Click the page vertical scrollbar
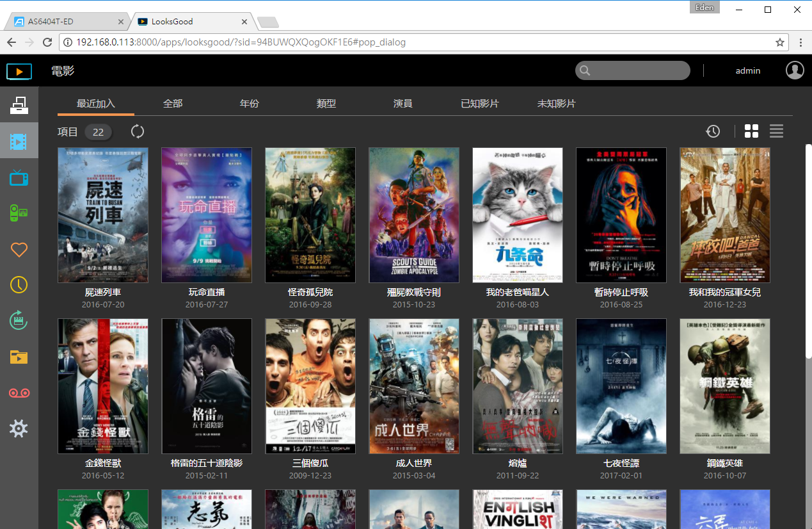 pos(808,251)
